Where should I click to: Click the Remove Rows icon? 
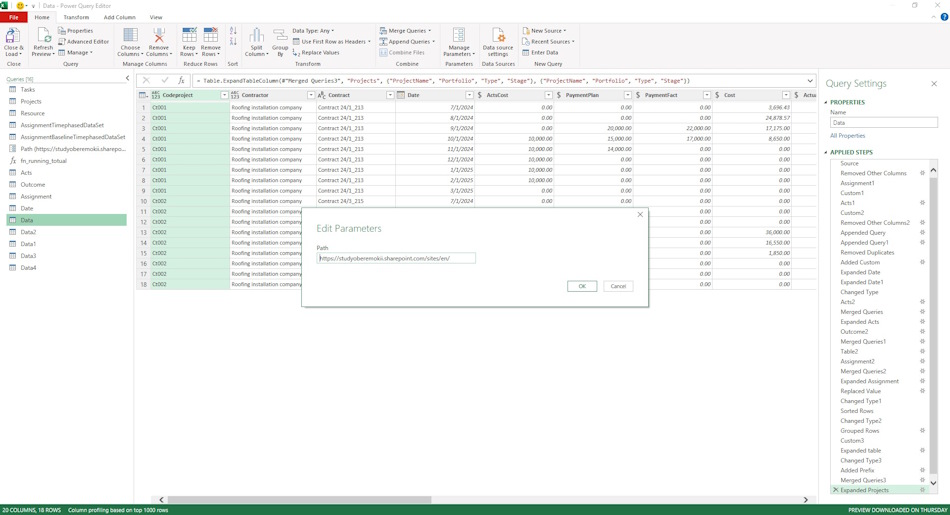click(211, 35)
